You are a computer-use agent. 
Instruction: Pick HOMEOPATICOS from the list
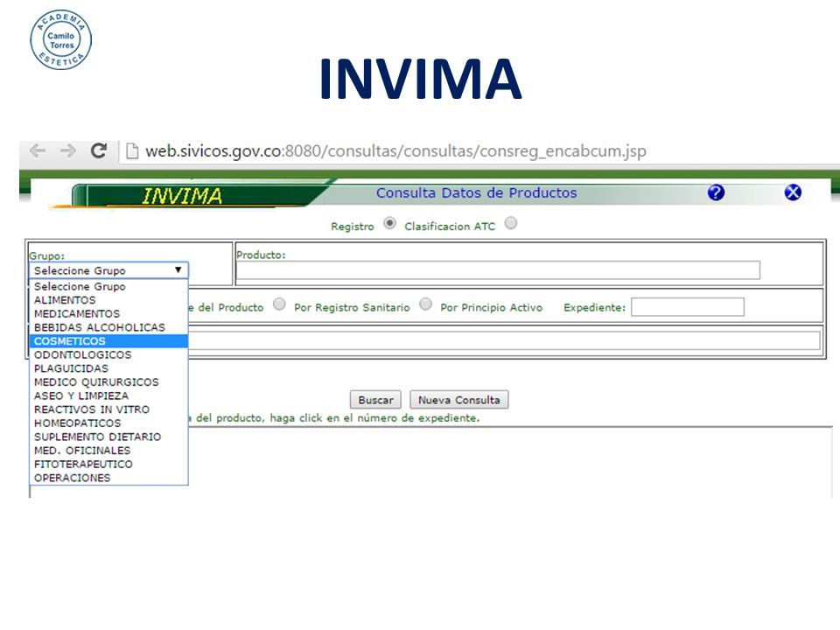pos(108,423)
